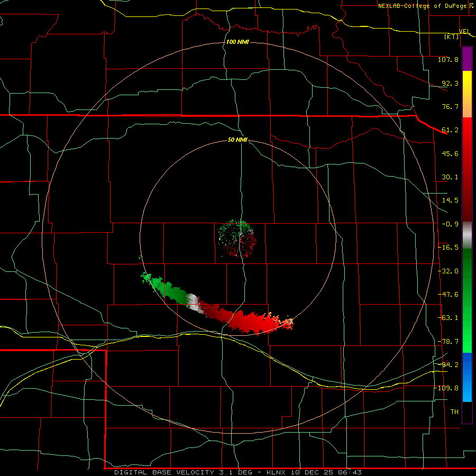Click the TH legend label

(x=454, y=412)
